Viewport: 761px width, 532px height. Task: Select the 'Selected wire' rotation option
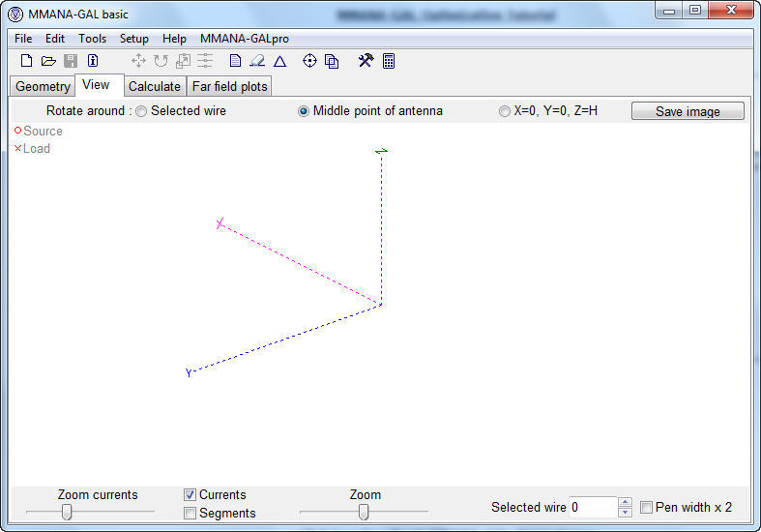coord(141,111)
